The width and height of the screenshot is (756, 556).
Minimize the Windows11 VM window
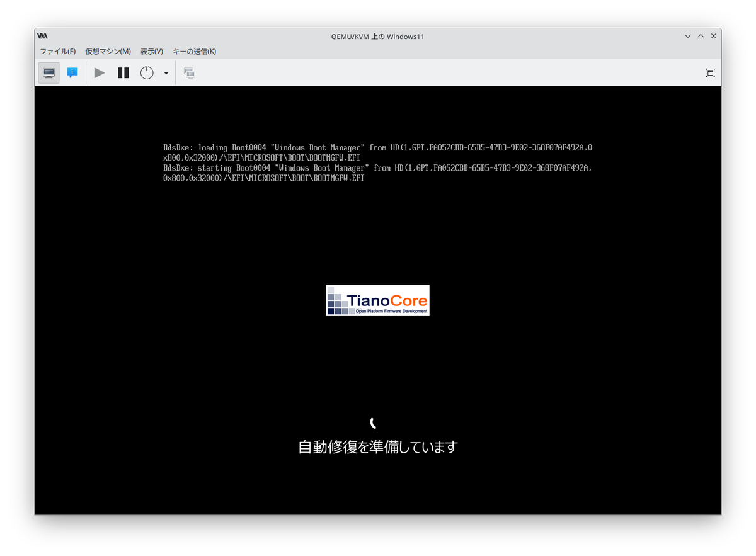coord(688,37)
